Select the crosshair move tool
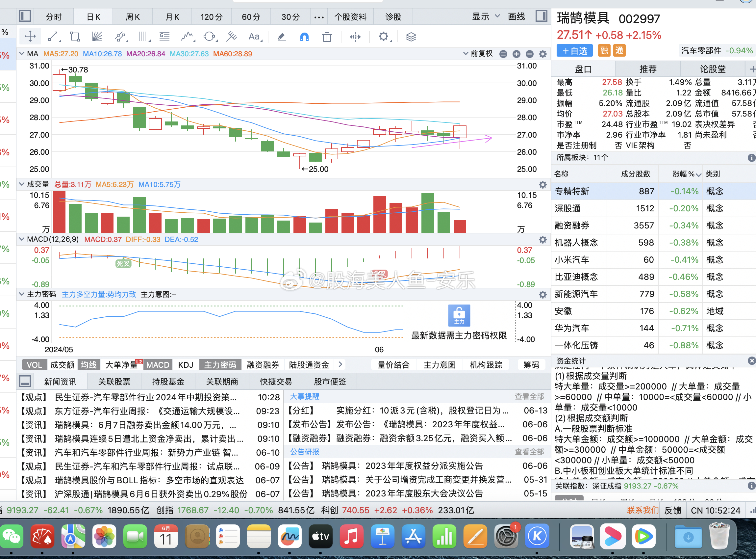756x559 pixels. [x=30, y=36]
